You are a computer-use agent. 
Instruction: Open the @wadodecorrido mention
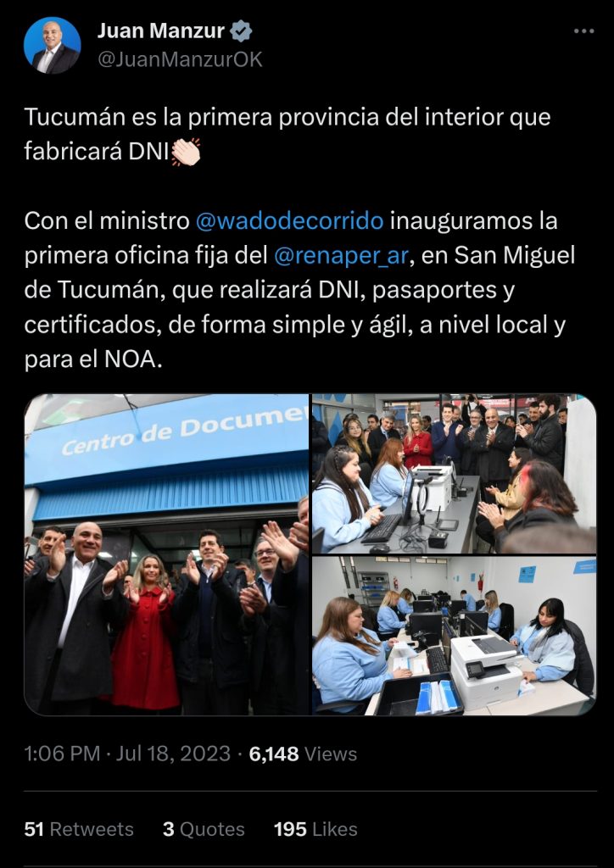pyautogui.click(x=289, y=220)
